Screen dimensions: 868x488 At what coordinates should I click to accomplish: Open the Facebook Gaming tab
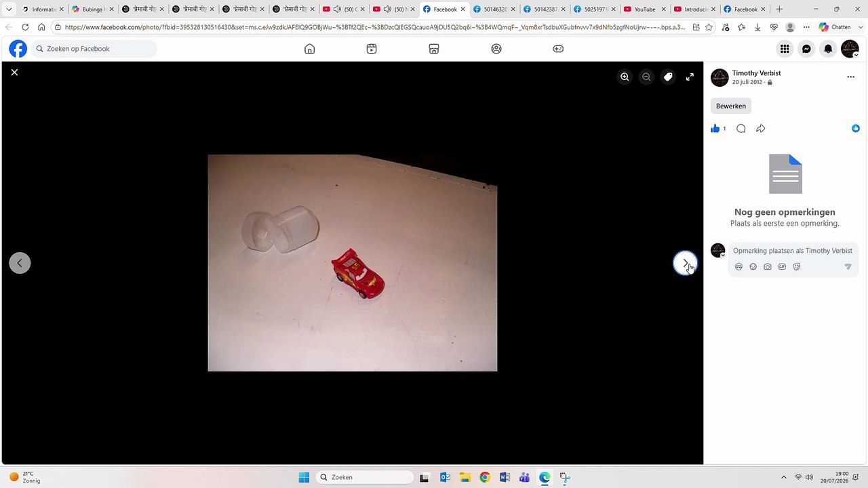(x=558, y=49)
